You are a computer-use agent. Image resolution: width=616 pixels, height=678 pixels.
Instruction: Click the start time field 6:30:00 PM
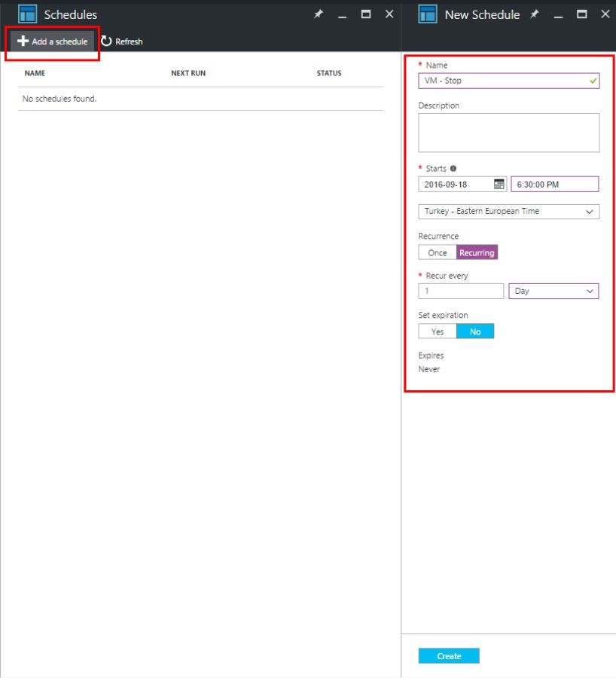click(x=554, y=185)
